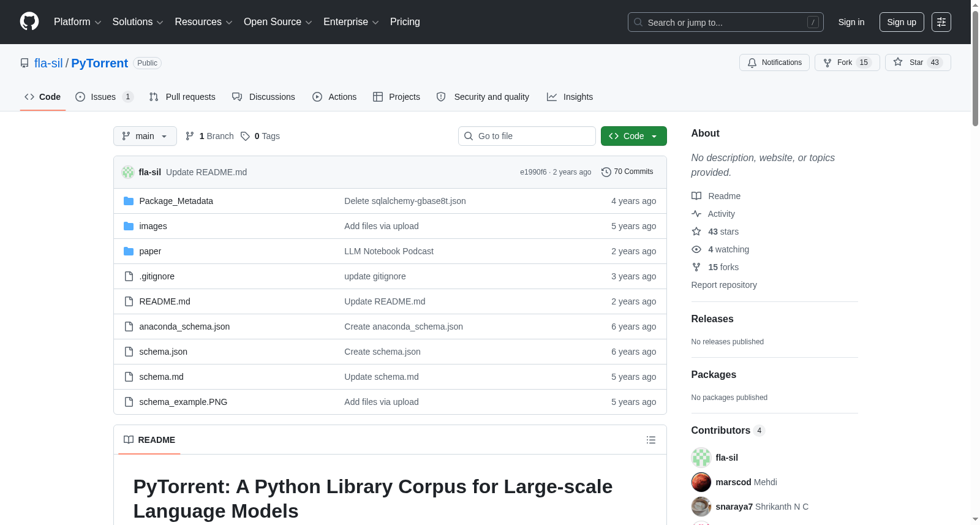This screenshot has height=525, width=980.
Task: Star the PyTorrent repository
Action: pyautogui.click(x=918, y=62)
